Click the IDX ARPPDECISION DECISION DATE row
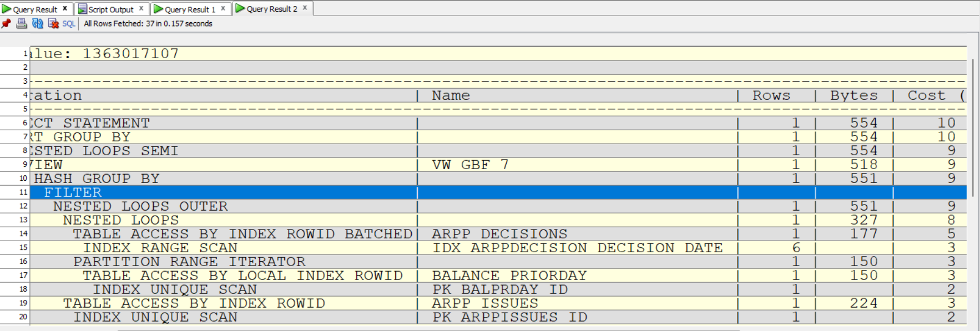 click(x=577, y=248)
